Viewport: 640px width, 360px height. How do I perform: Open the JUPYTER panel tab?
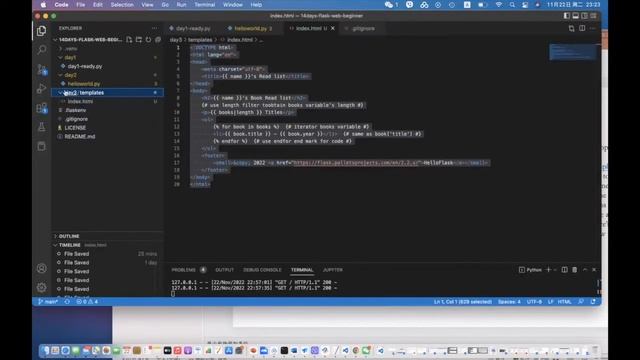[x=333, y=270]
